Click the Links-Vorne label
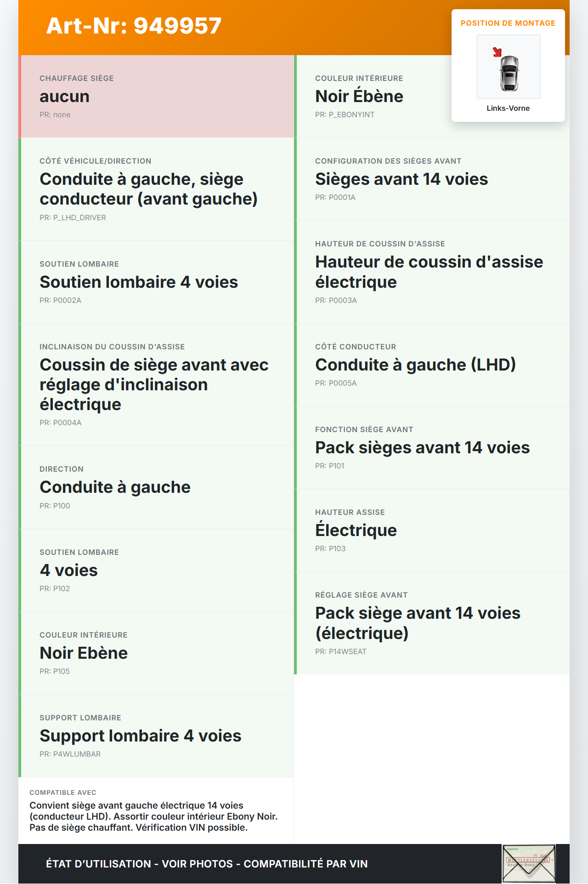The image size is (588, 884). 508,108
